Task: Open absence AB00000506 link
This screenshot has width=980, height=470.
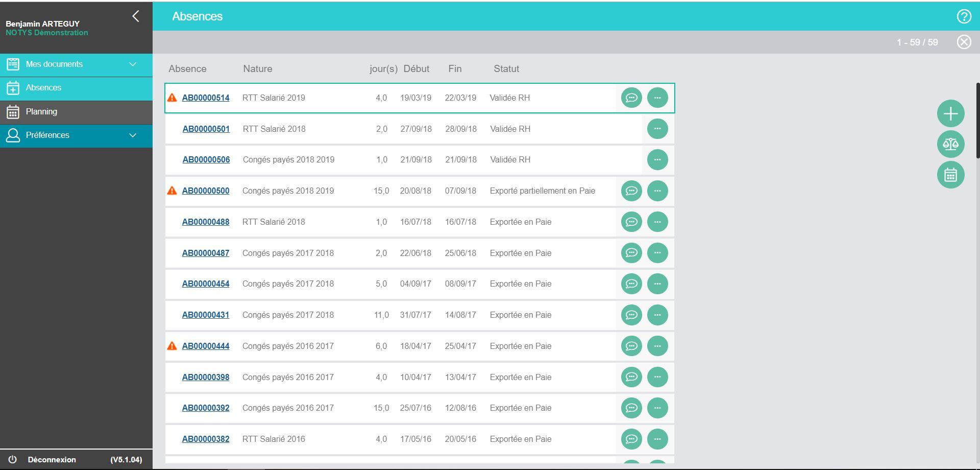Action: pyautogui.click(x=206, y=159)
